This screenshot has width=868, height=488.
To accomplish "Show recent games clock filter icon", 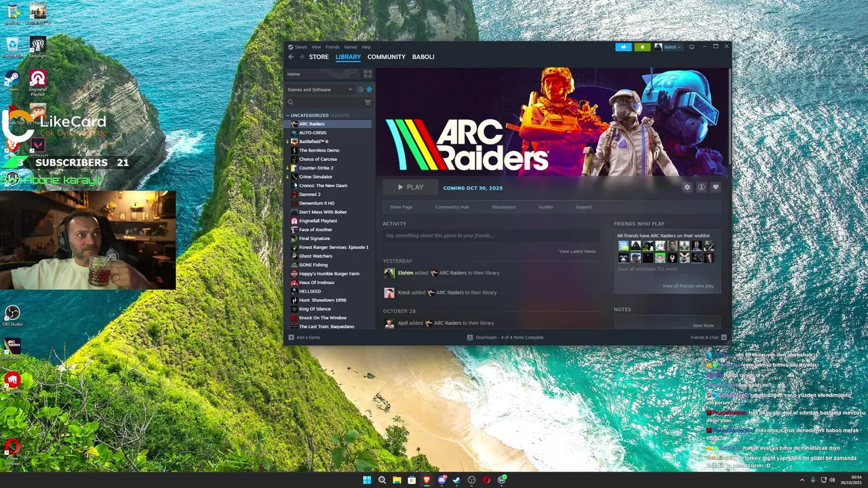I will 360,89.
